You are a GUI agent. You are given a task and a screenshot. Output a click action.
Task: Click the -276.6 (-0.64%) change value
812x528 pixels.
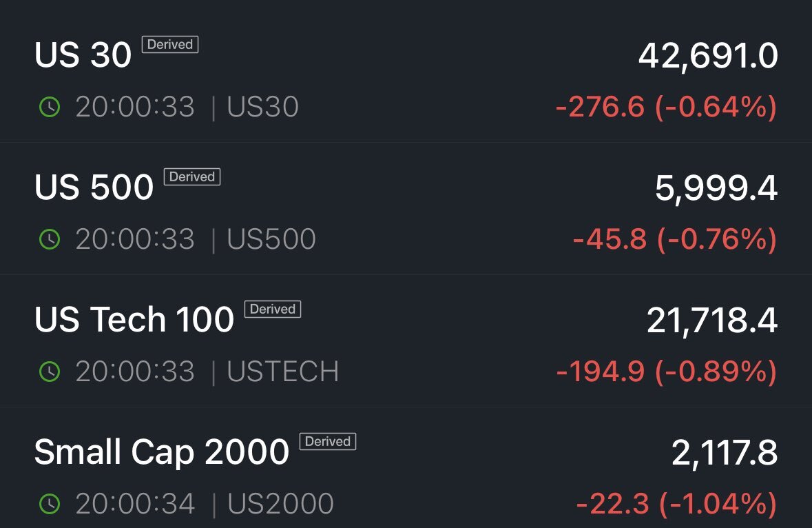(x=666, y=108)
